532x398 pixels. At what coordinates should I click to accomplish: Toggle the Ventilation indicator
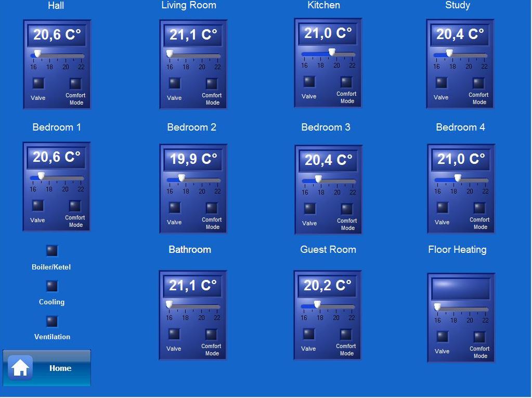pos(52,321)
